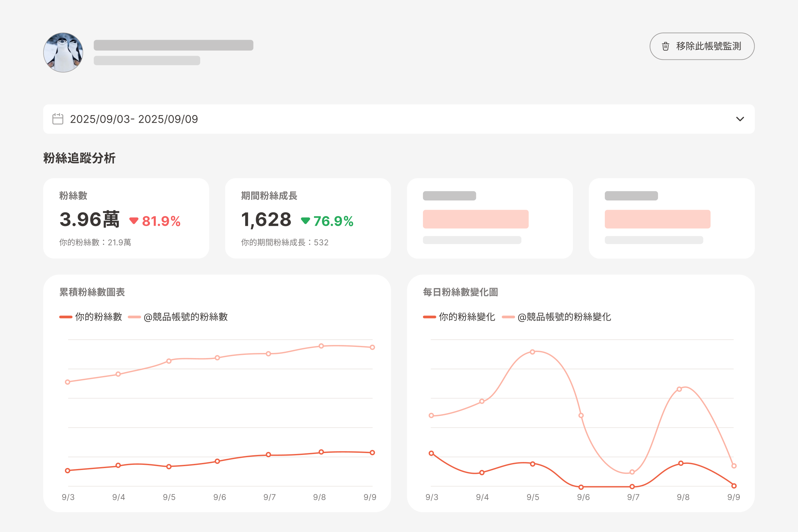Viewport: 798px width, 532px height.
Task: Click competitor 9/8 point in cumulative chart
Action: tap(321, 346)
